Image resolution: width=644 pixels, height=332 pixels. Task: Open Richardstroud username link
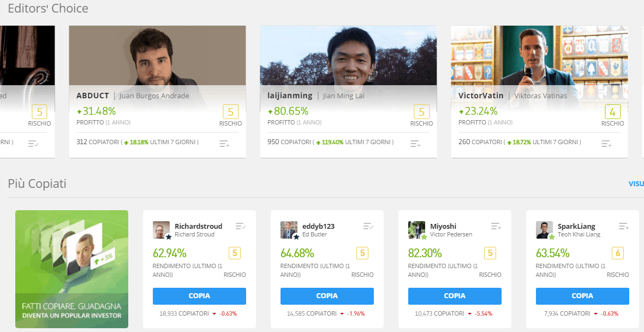coord(198,226)
